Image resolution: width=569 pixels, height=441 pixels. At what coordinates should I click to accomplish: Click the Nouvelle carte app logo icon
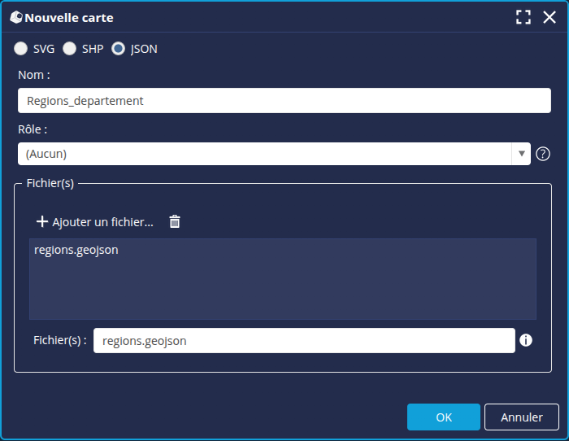[16, 17]
